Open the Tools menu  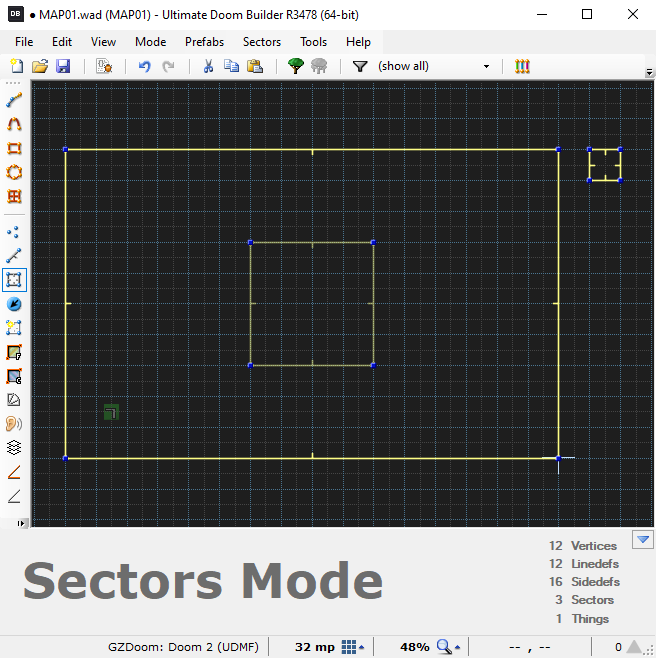[x=313, y=42]
